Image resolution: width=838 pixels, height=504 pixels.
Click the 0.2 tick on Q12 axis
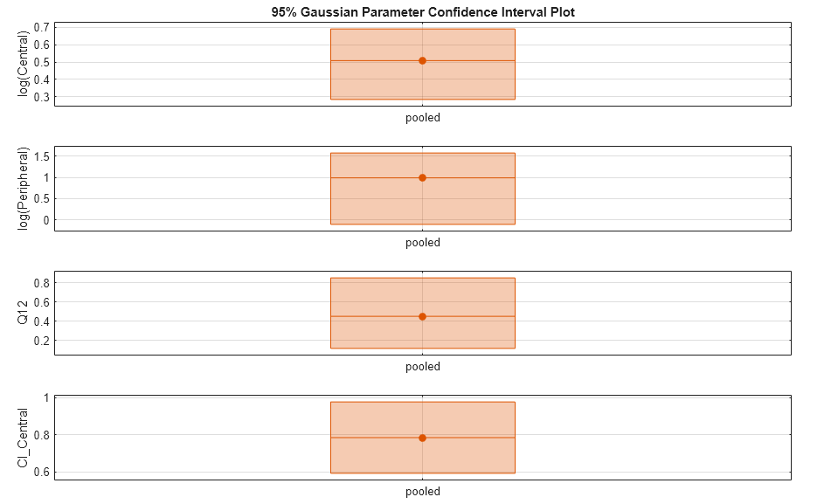coord(39,341)
